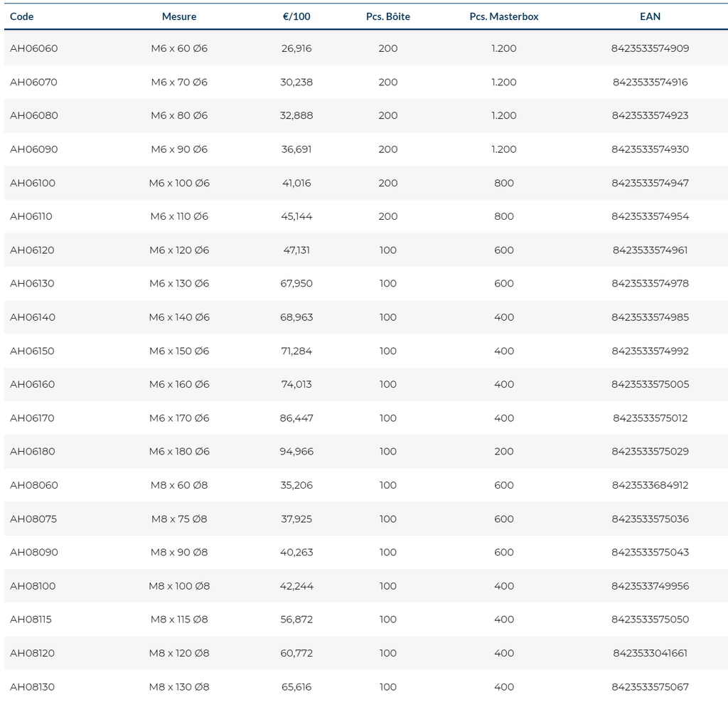This screenshot has width=728, height=712.
Task: Click EAN 8423533749956
Action: [650, 586]
